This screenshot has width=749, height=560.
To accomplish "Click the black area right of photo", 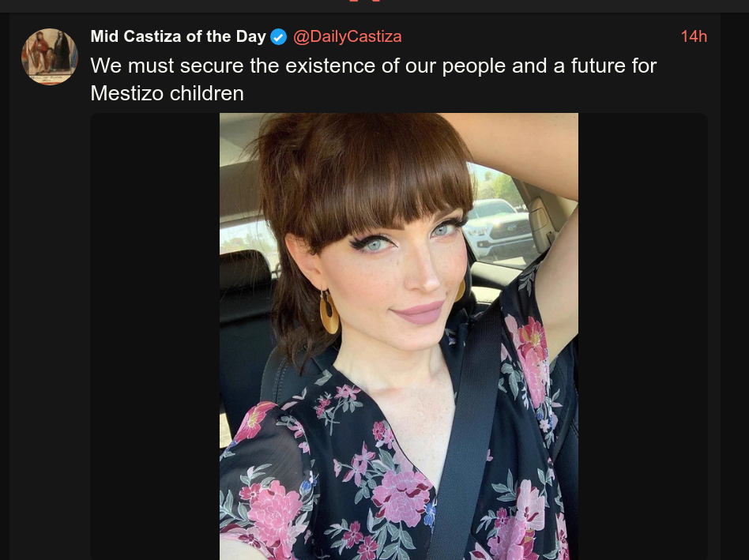I will point(643,336).
